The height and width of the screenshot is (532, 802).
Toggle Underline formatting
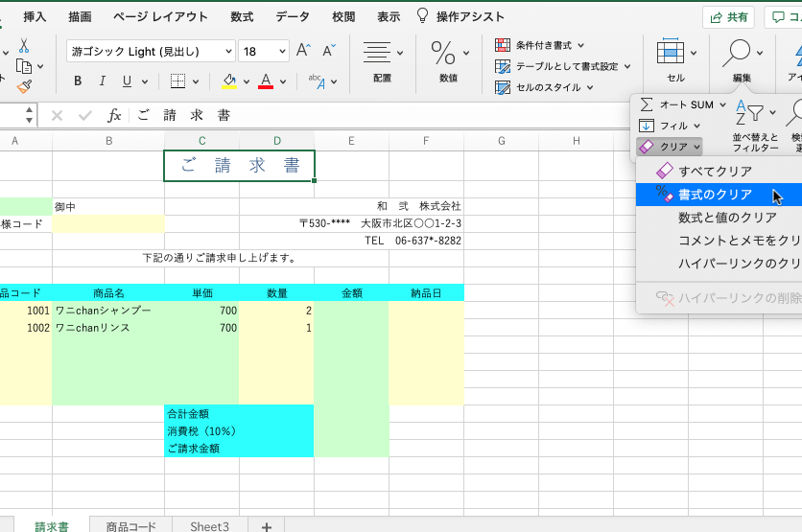click(127, 81)
